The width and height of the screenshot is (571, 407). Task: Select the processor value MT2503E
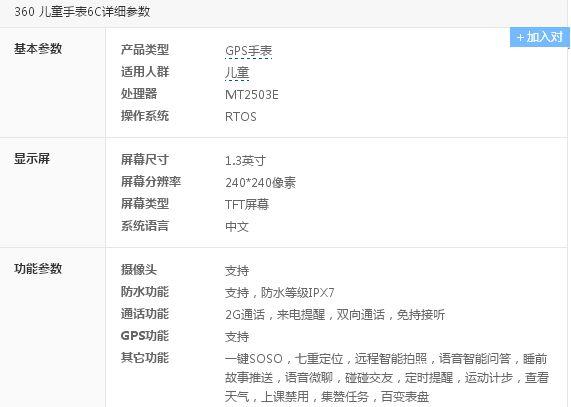point(252,95)
